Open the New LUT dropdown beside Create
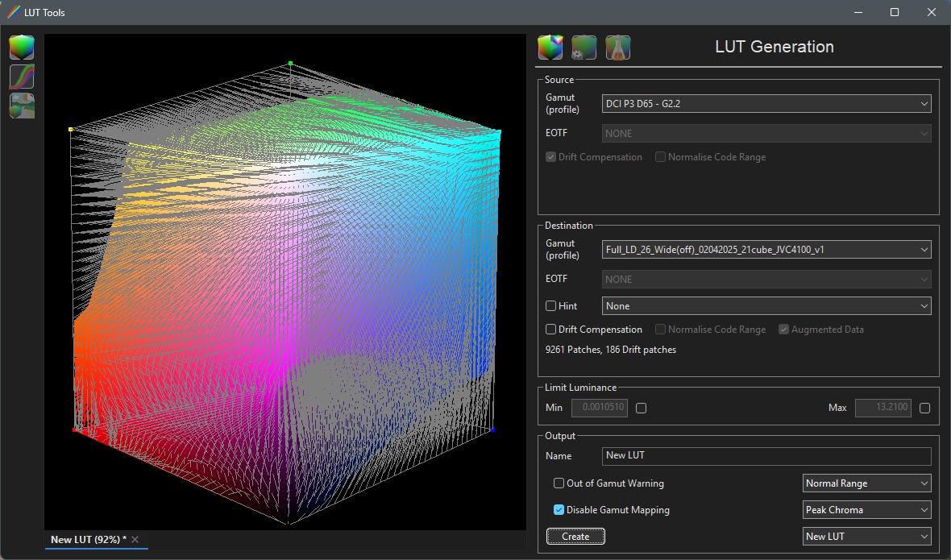Screen dimensions: 951x560 pyautogui.click(x=866, y=537)
